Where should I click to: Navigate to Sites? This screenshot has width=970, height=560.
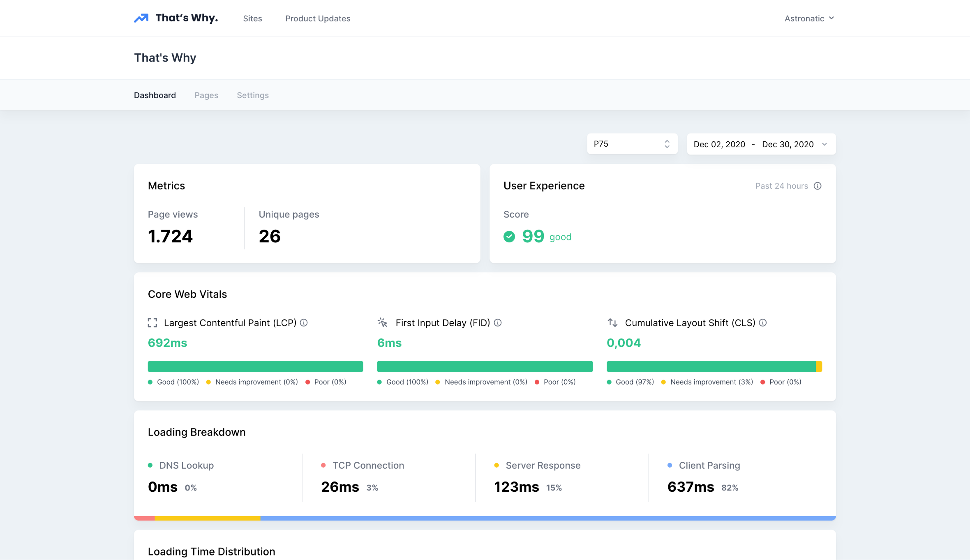(x=252, y=18)
